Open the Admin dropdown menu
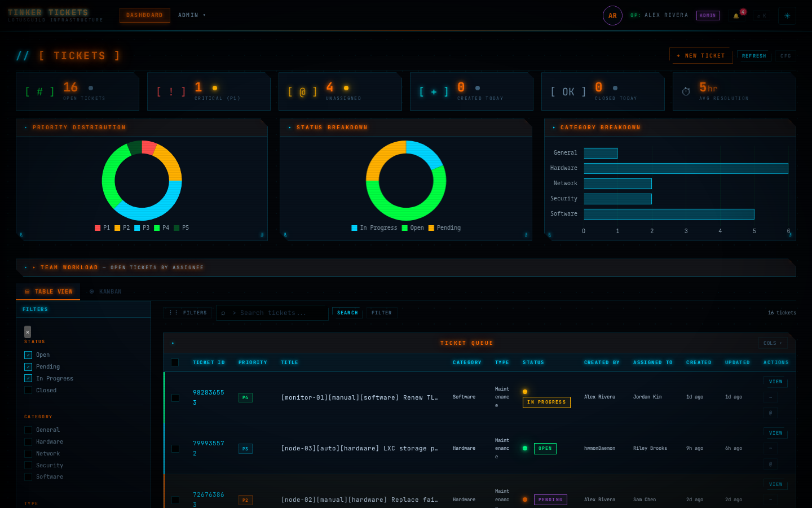 192,15
